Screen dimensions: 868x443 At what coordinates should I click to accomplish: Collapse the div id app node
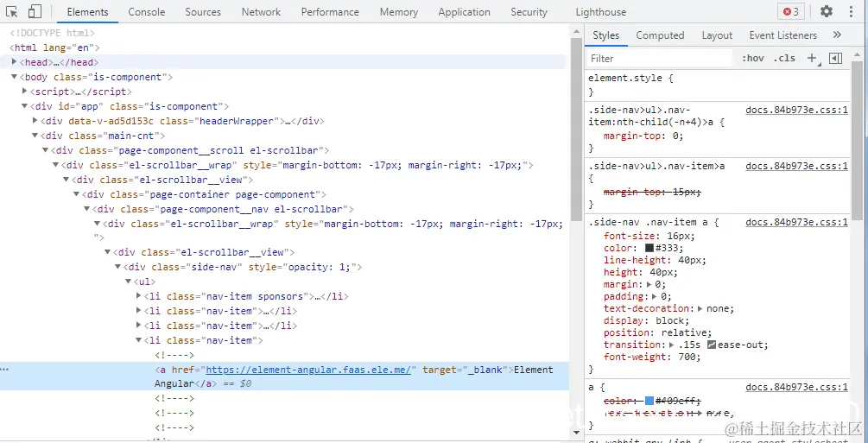(24, 105)
